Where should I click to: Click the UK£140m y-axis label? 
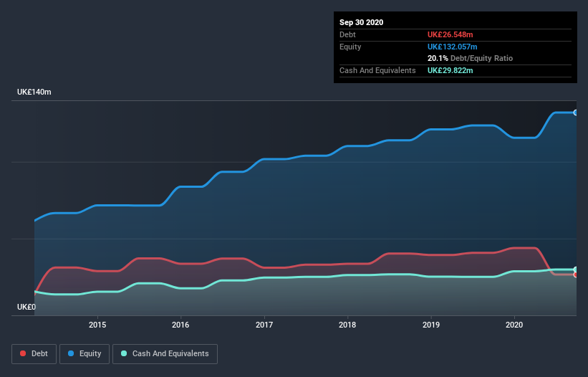(x=34, y=92)
